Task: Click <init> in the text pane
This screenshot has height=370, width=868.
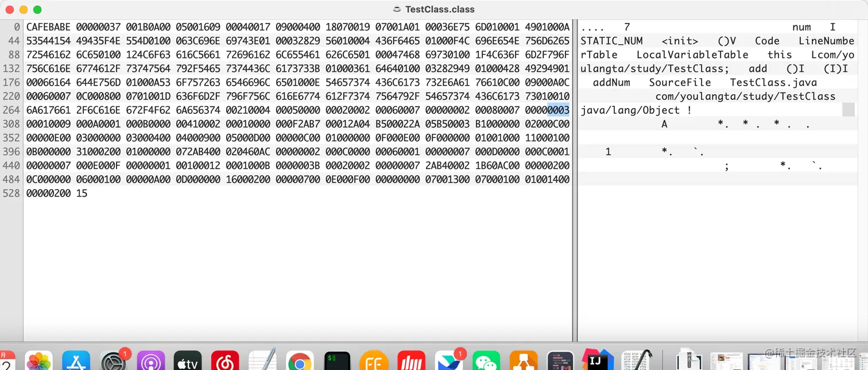Action: tap(680, 41)
